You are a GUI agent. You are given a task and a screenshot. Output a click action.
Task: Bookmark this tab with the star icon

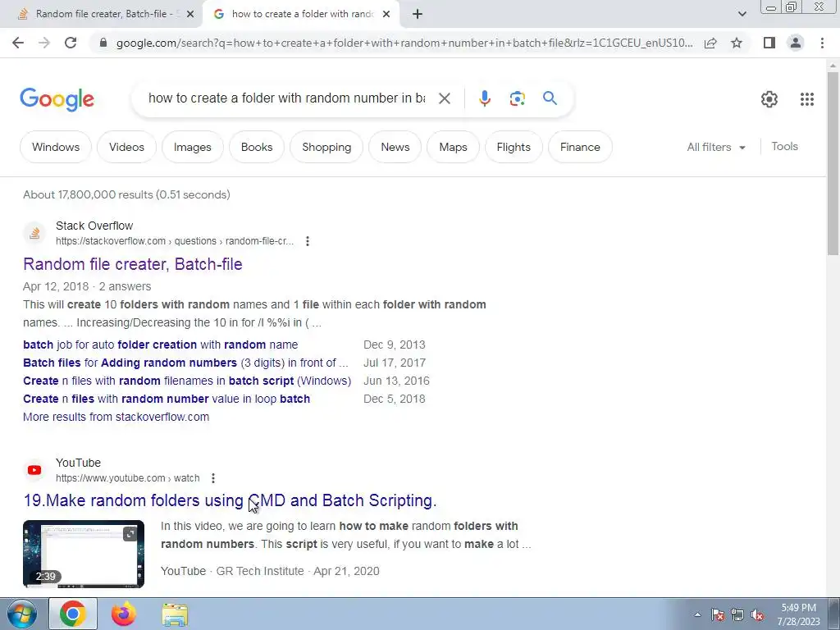click(737, 43)
